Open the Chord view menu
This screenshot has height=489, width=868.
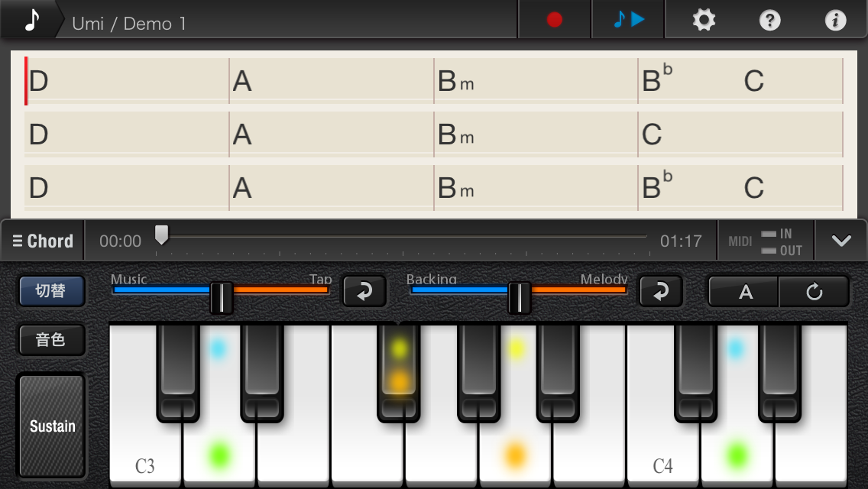coord(43,241)
